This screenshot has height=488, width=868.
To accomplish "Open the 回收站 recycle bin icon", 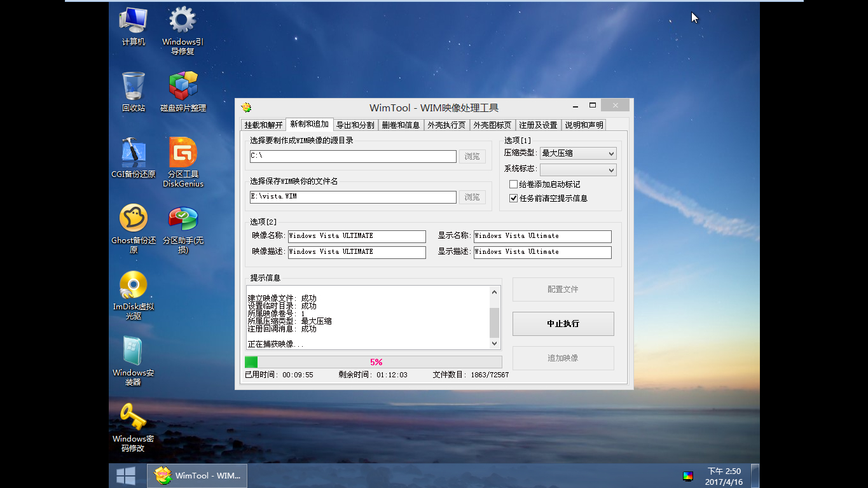I will tap(134, 92).
